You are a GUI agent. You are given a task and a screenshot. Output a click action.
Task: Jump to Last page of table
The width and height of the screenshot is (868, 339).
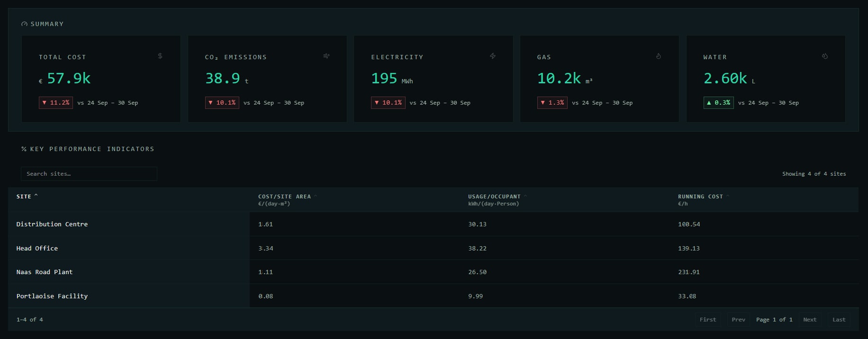click(839, 320)
